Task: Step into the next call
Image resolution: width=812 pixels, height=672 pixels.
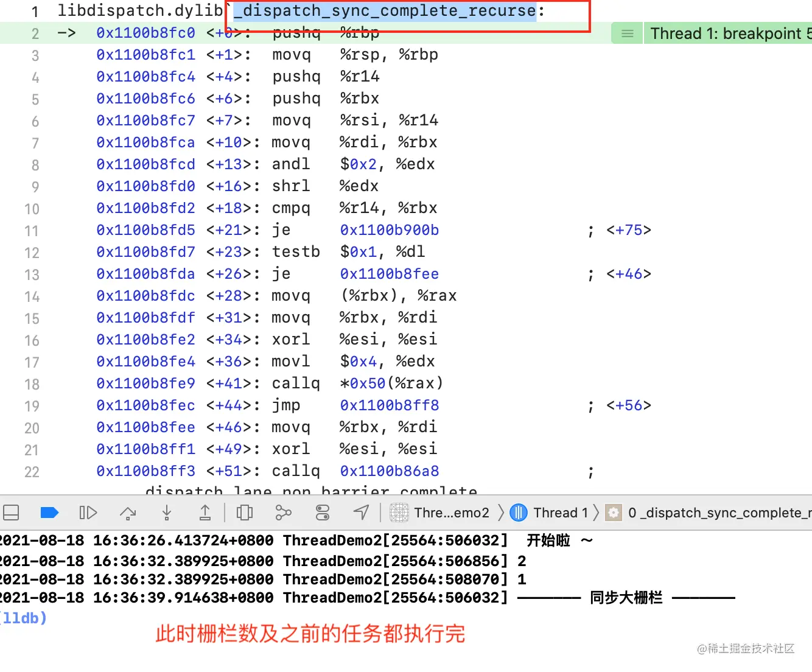Action: click(x=167, y=513)
